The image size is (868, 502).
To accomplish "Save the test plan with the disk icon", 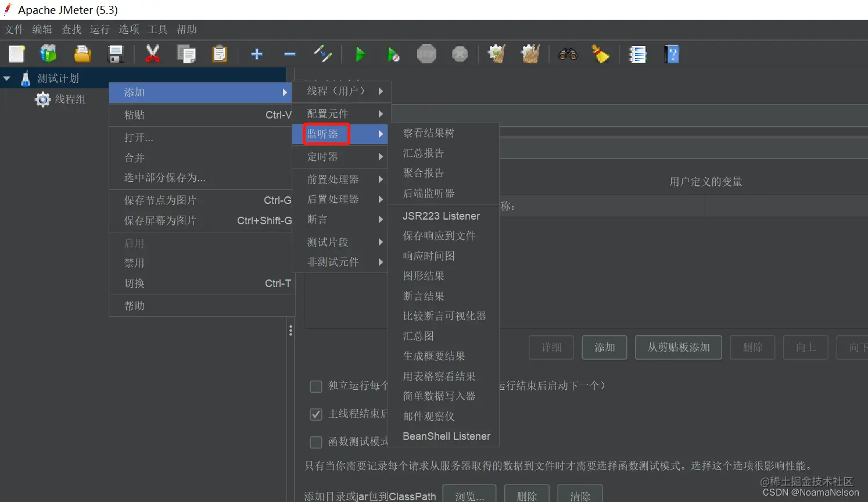I will pyautogui.click(x=115, y=53).
